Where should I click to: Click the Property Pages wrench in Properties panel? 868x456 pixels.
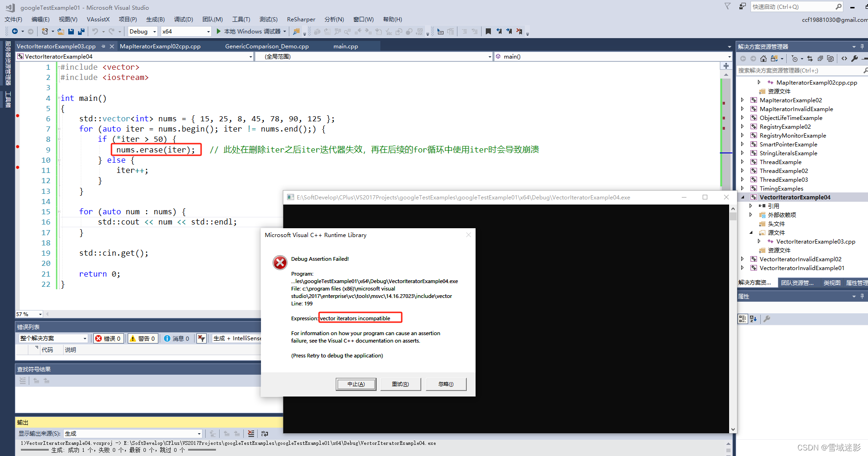(767, 319)
